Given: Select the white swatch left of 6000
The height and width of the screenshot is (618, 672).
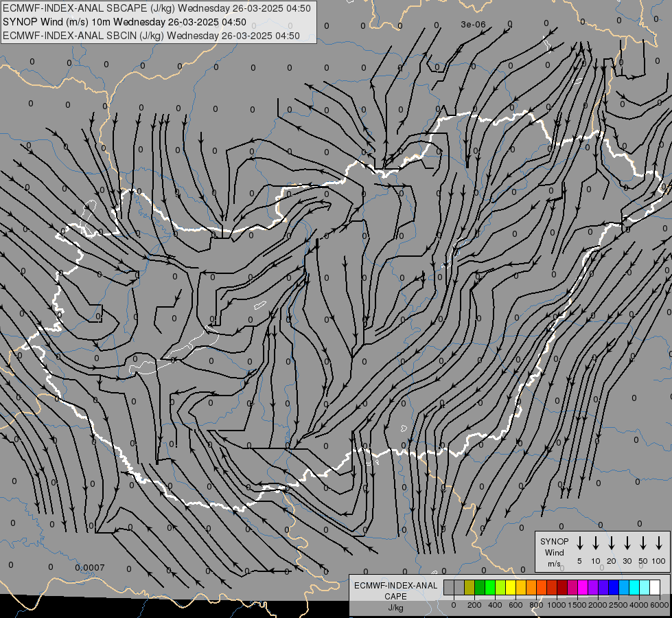Looking at the screenshot, I should pos(655,588).
